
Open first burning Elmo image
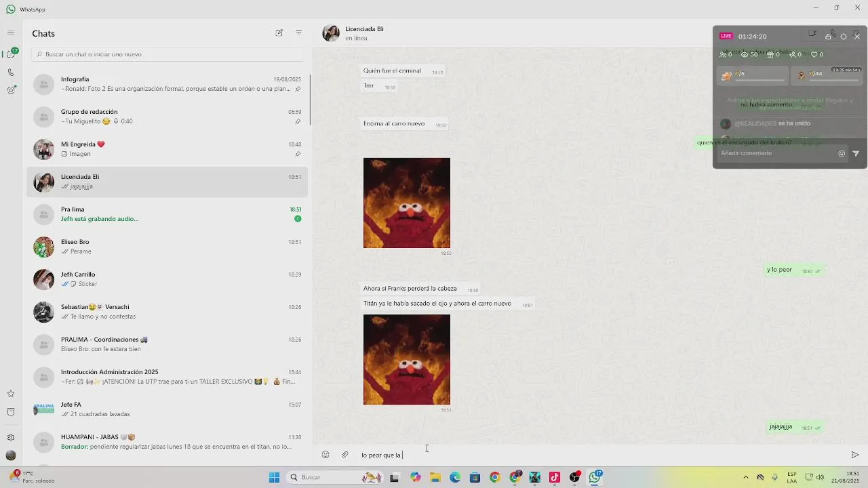click(x=406, y=203)
